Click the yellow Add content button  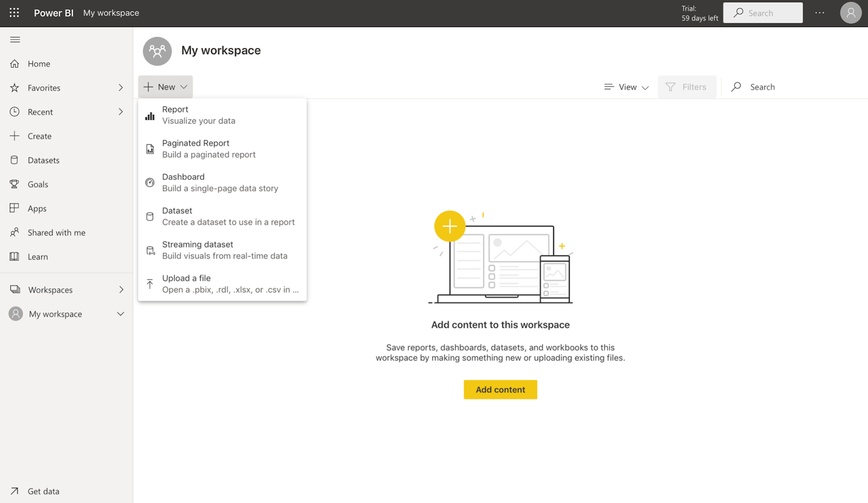500,390
